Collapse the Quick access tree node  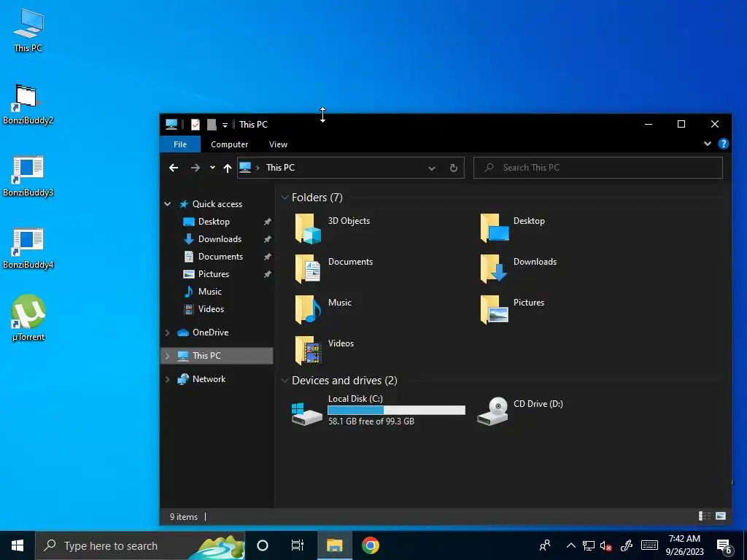168,204
